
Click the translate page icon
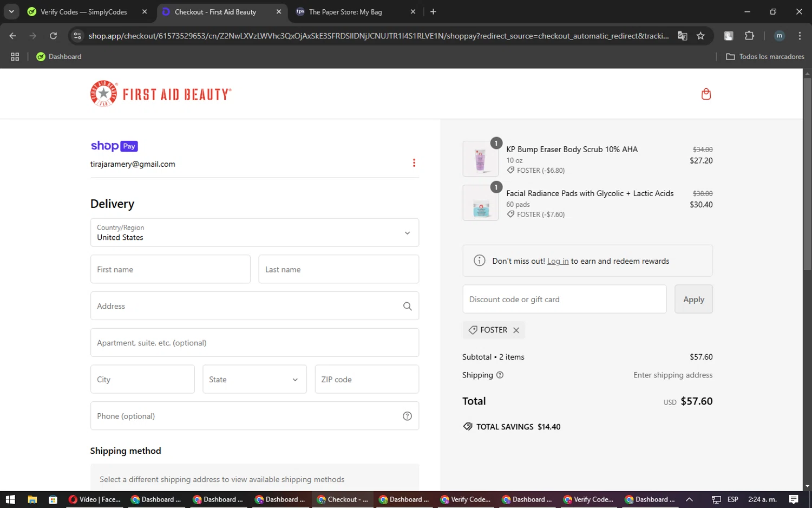683,36
